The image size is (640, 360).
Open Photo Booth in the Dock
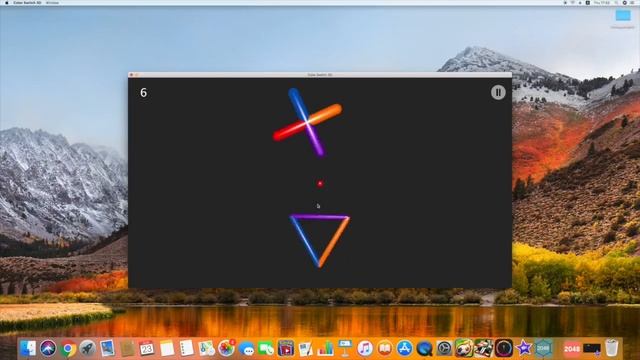point(286,349)
